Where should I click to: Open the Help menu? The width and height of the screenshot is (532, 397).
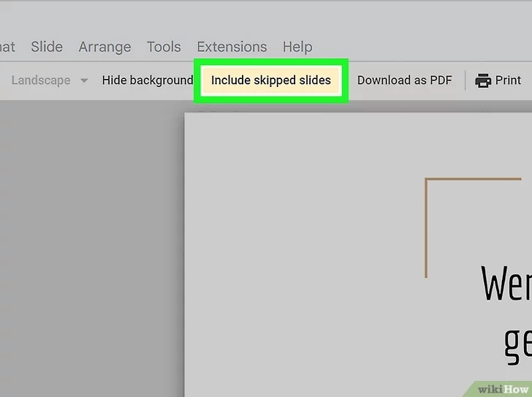pyautogui.click(x=297, y=47)
